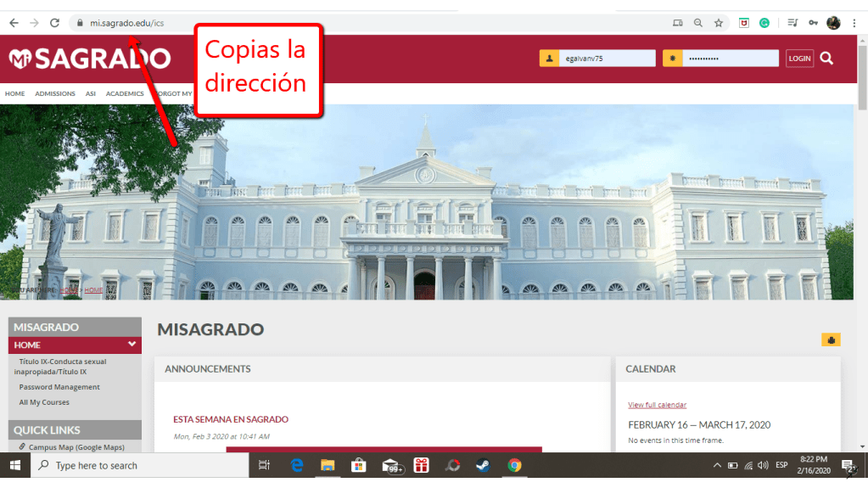
Task: Open the zoom magnifier in address bar
Action: click(698, 23)
